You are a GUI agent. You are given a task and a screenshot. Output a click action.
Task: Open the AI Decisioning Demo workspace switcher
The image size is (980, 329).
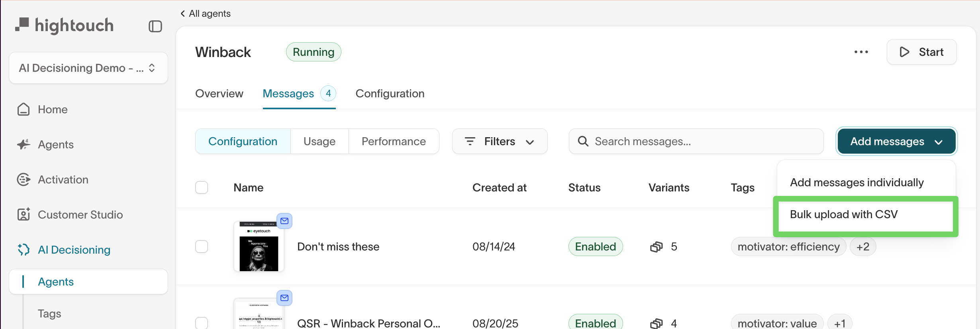tap(88, 68)
